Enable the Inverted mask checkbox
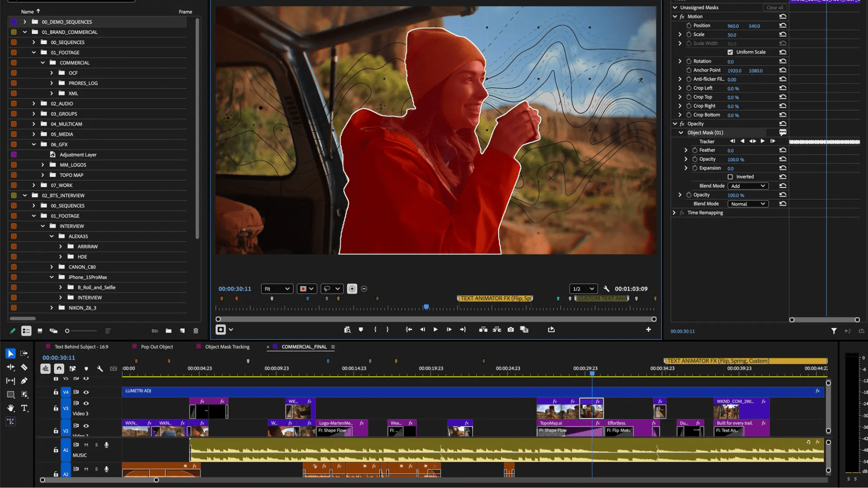 (x=730, y=177)
